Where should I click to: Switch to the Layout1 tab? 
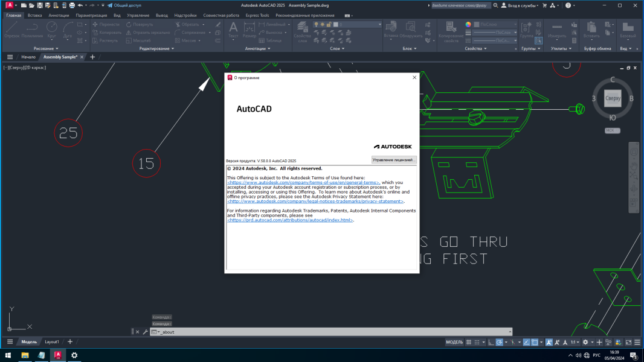pos(52,342)
